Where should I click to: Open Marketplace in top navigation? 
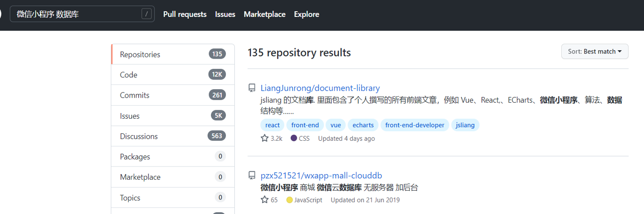pos(264,15)
